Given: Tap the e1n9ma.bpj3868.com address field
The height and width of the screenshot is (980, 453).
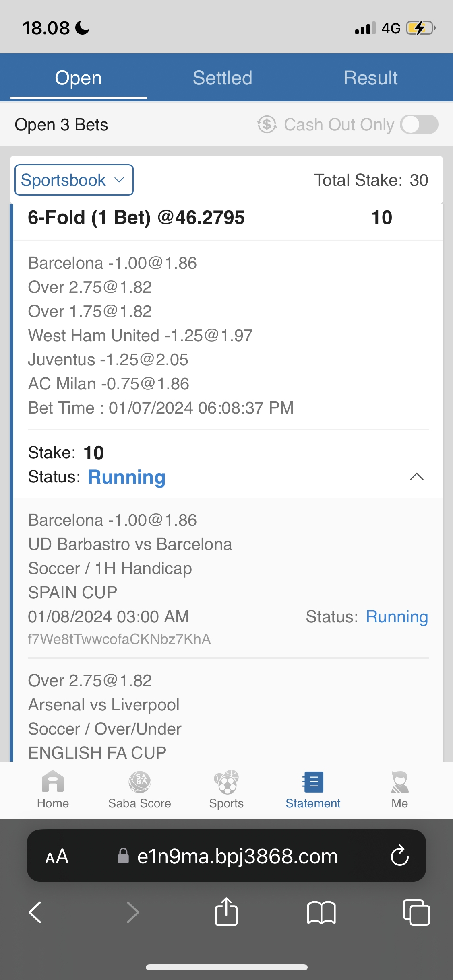Looking at the screenshot, I should tap(237, 856).
